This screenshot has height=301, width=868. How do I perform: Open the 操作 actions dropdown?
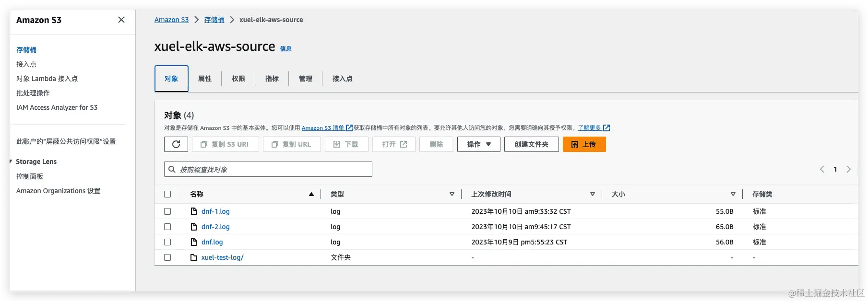tap(479, 144)
